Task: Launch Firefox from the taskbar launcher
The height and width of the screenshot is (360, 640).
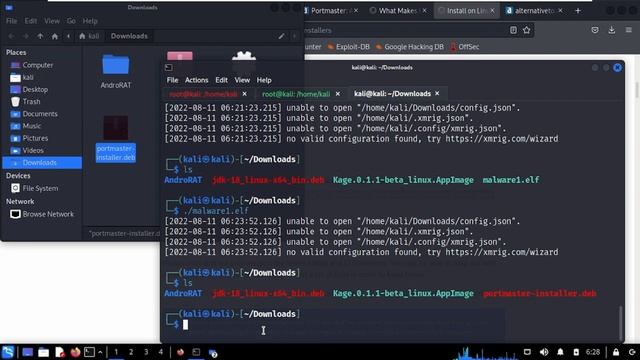Action: [75, 352]
